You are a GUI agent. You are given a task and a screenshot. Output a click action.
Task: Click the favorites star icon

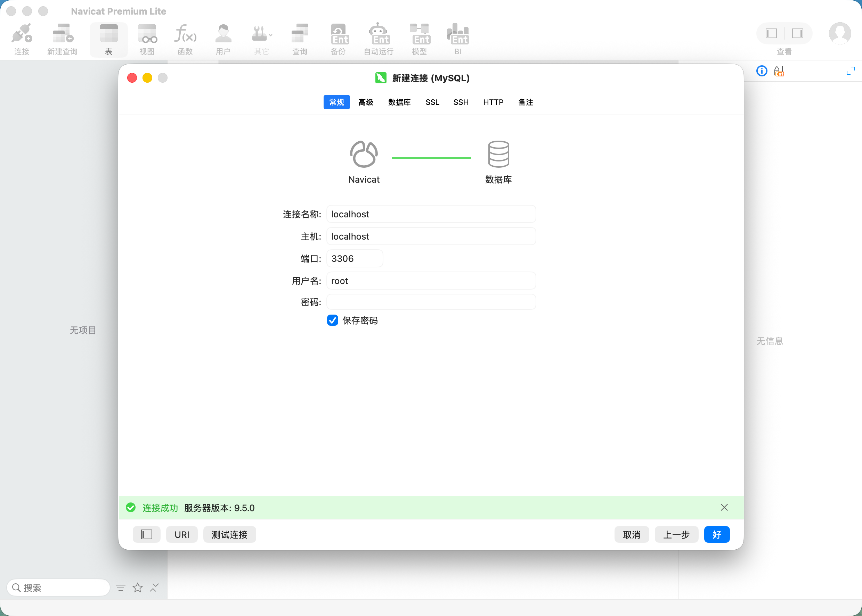137,588
